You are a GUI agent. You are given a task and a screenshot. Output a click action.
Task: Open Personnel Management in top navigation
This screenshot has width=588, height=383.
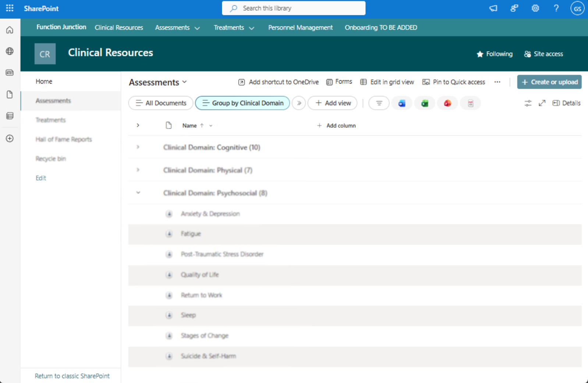coord(300,28)
